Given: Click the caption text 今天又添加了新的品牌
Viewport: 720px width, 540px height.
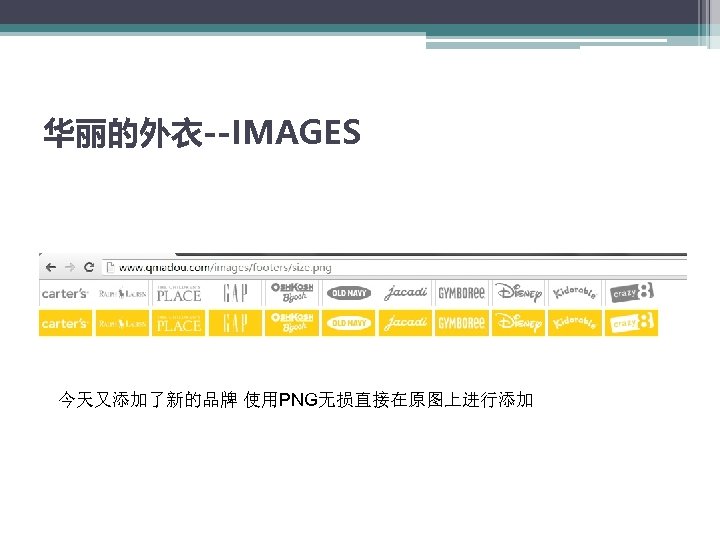Looking at the screenshot, I should [x=147, y=399].
